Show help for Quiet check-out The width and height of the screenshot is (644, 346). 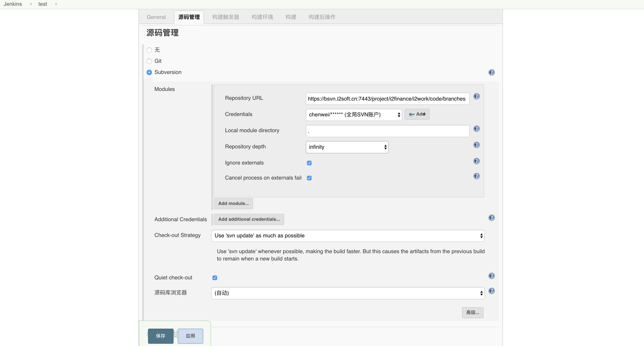(x=491, y=276)
